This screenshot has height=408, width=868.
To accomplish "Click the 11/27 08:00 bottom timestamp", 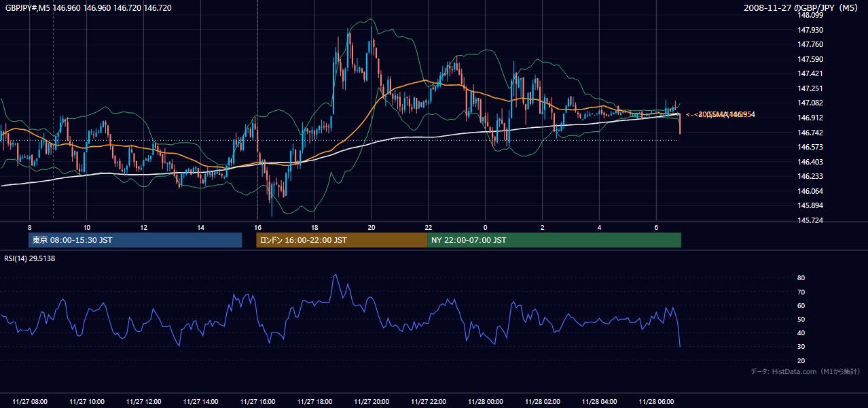I will (x=30, y=402).
